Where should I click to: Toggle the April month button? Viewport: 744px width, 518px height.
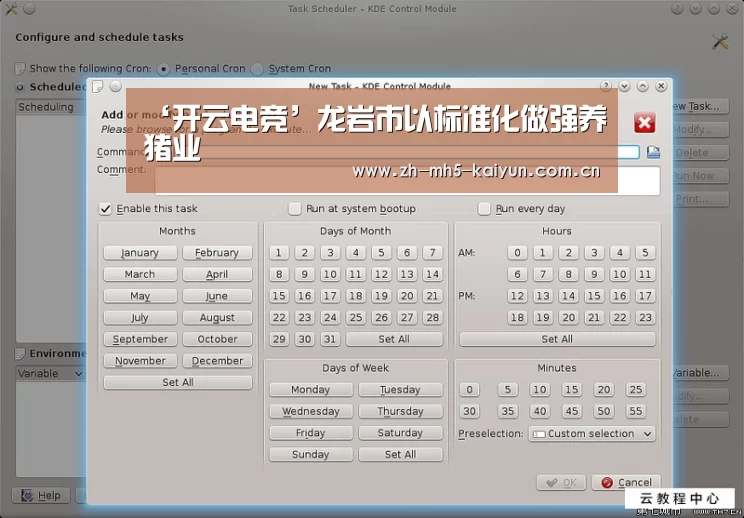pyautogui.click(x=217, y=274)
